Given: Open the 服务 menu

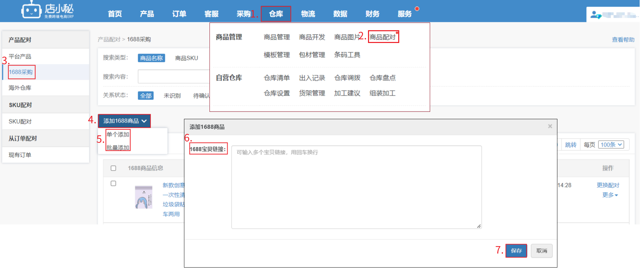Looking at the screenshot, I should click(x=405, y=14).
